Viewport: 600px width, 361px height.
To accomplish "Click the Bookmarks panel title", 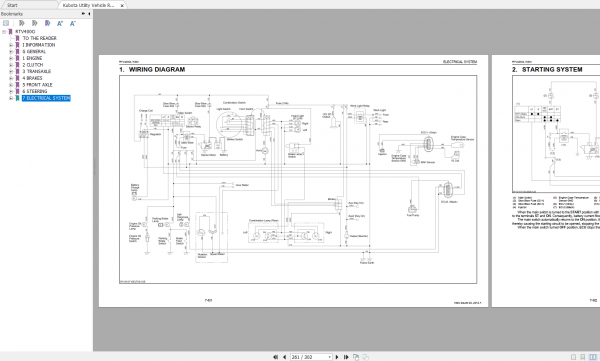I will pos(12,14).
